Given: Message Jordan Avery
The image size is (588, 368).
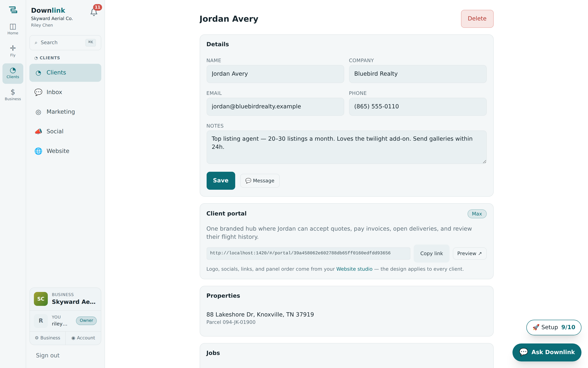Looking at the screenshot, I should click(x=260, y=181).
